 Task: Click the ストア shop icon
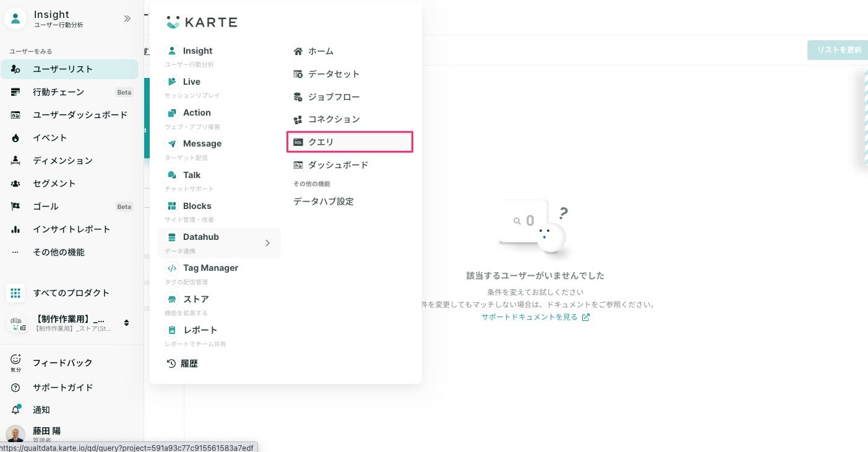pos(172,299)
